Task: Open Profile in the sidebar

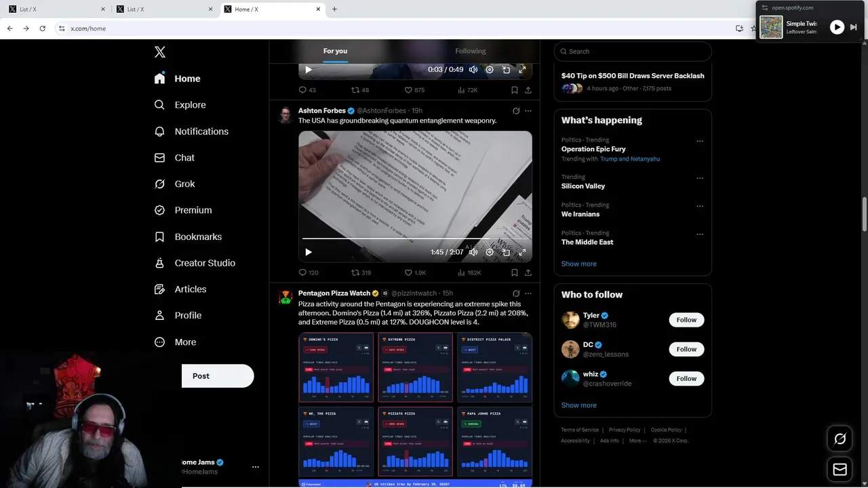Action: (x=178, y=315)
